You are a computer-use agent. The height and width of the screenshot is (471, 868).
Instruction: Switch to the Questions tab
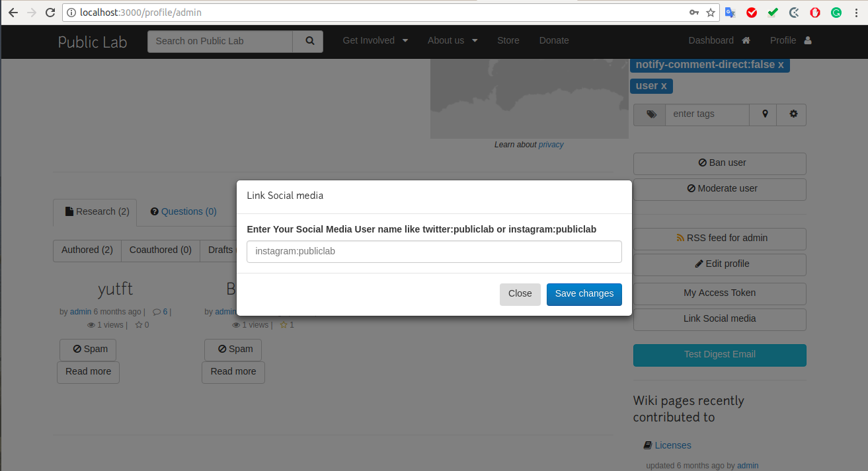(x=183, y=211)
